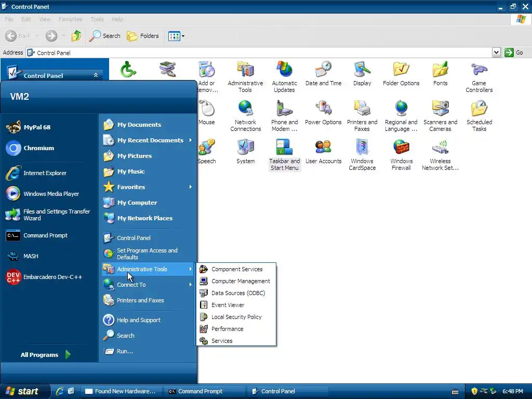532x399 pixels.
Task: Open Forward button history dropdown arrow
Action: pos(63,36)
